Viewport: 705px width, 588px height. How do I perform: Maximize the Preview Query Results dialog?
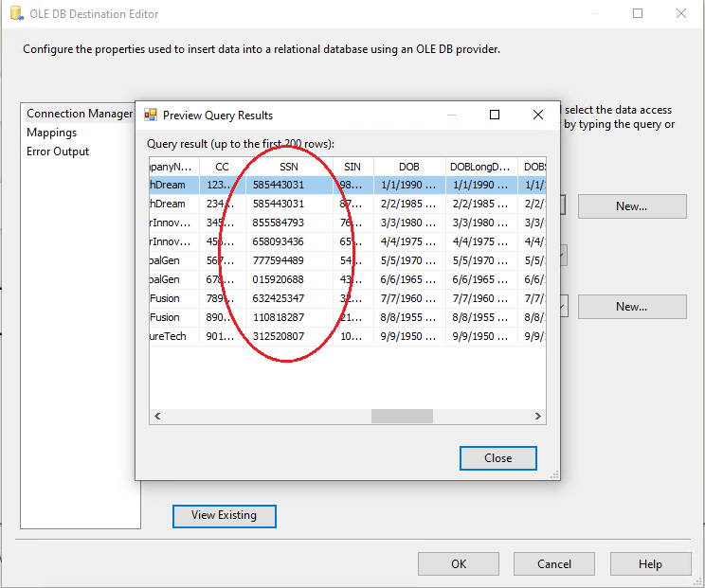point(495,115)
